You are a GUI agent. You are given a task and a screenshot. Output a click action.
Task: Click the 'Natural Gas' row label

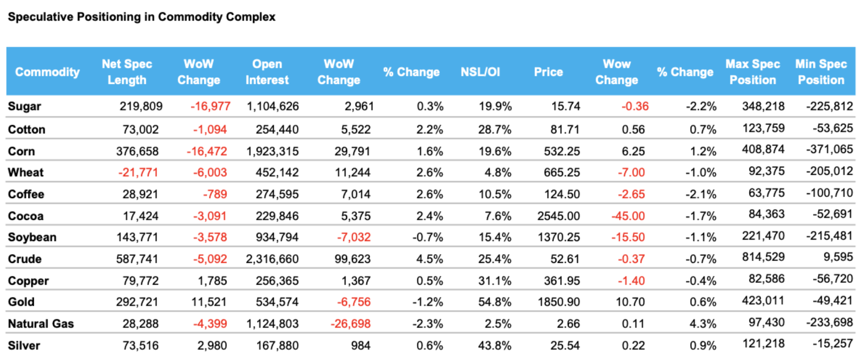41,324
